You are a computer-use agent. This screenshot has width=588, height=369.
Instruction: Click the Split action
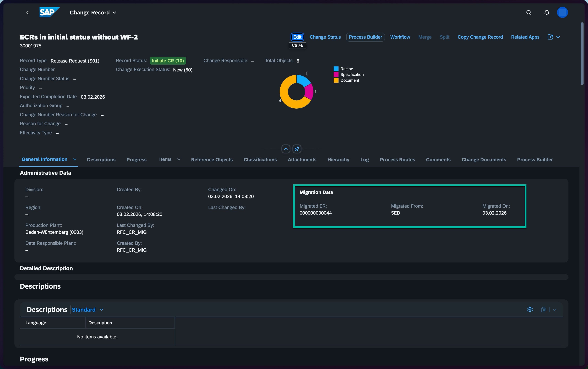444,37
